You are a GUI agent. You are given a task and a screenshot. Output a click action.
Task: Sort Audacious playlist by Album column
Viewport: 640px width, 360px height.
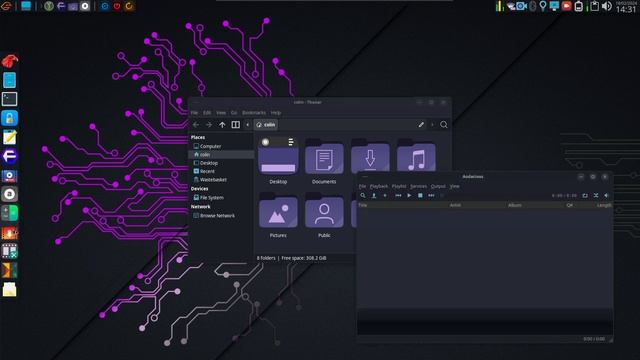(x=514, y=205)
